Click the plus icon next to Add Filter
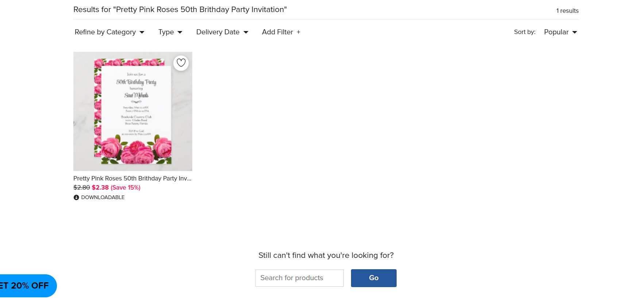This screenshot has height=305, width=644. (x=298, y=32)
